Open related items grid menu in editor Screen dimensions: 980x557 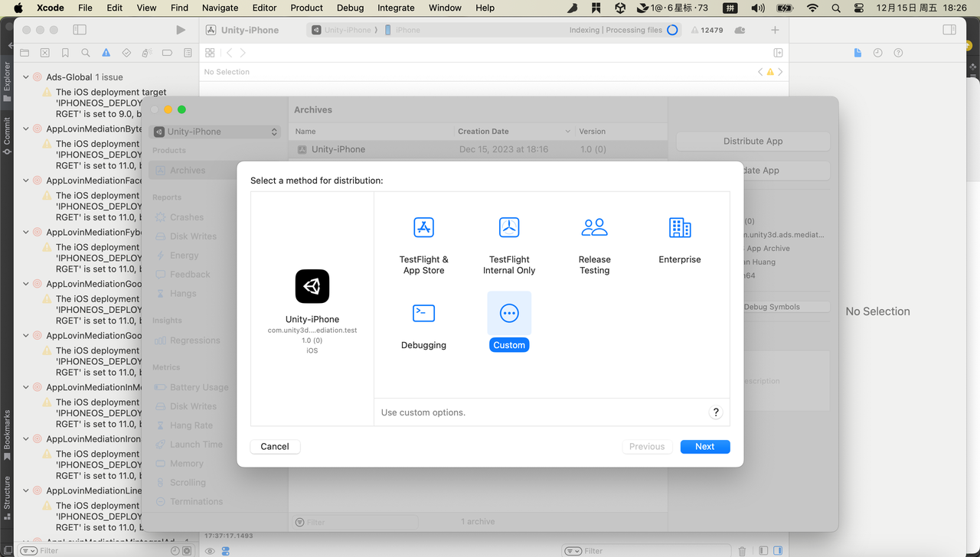(210, 53)
